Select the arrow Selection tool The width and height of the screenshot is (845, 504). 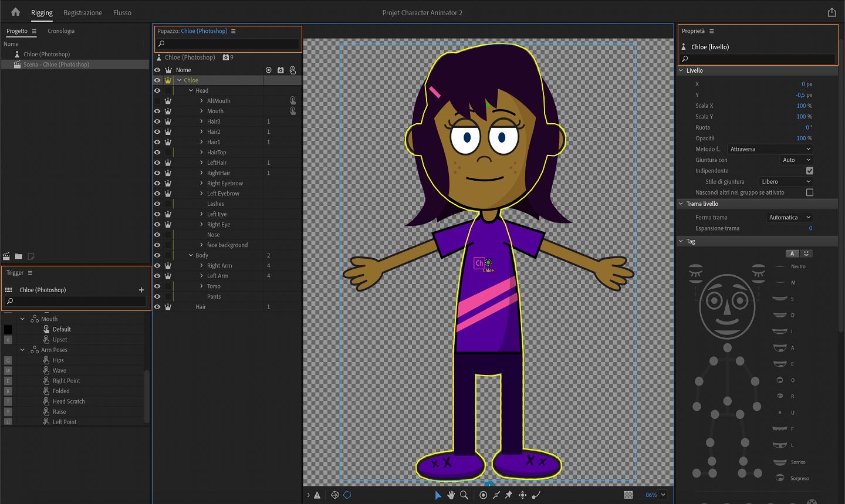point(438,495)
